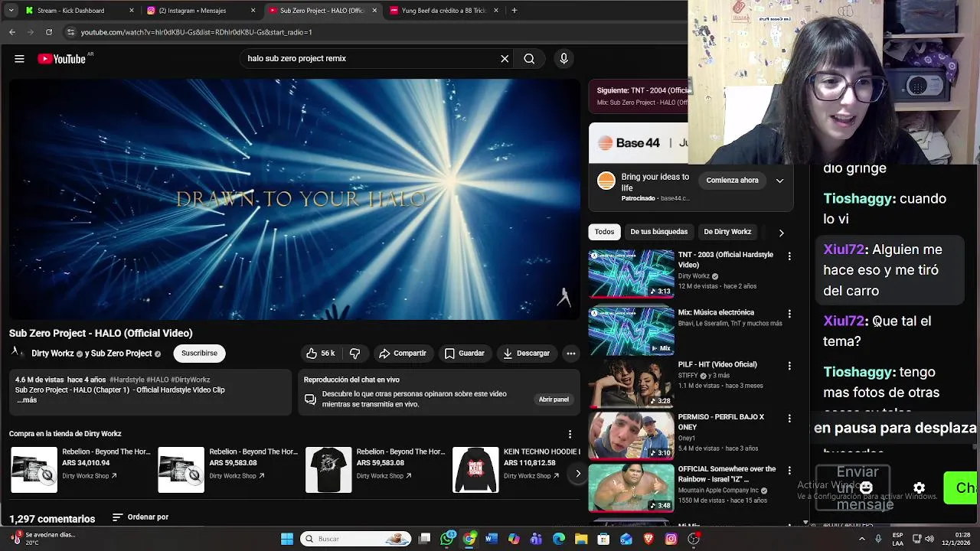Click Comienza ahora ad button
Image resolution: width=980 pixels, height=551 pixels.
(732, 181)
